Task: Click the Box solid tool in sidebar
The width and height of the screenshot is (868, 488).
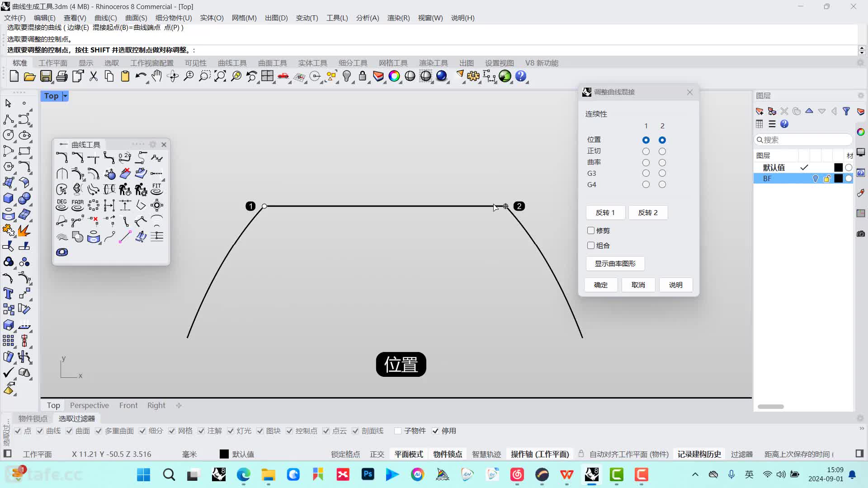Action: (8, 198)
